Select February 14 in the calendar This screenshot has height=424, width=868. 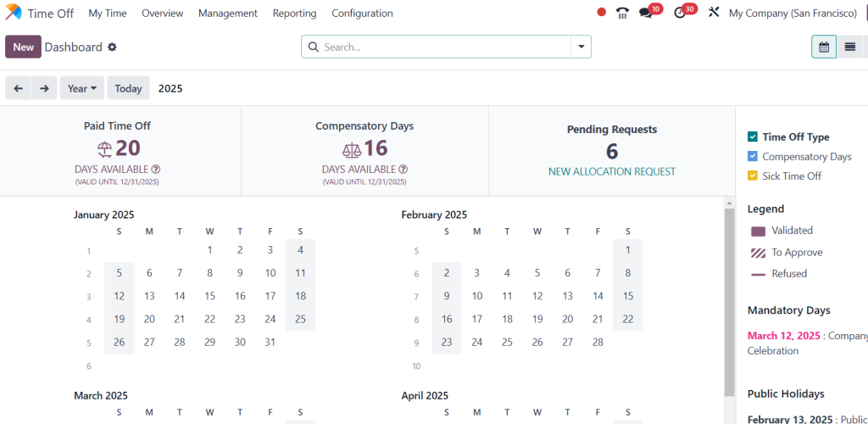click(598, 296)
